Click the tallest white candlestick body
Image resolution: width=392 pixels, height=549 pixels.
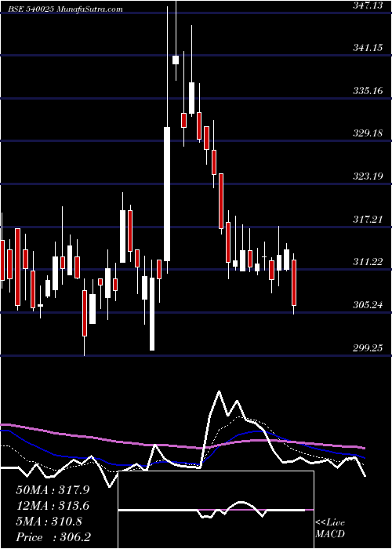pos(167,194)
